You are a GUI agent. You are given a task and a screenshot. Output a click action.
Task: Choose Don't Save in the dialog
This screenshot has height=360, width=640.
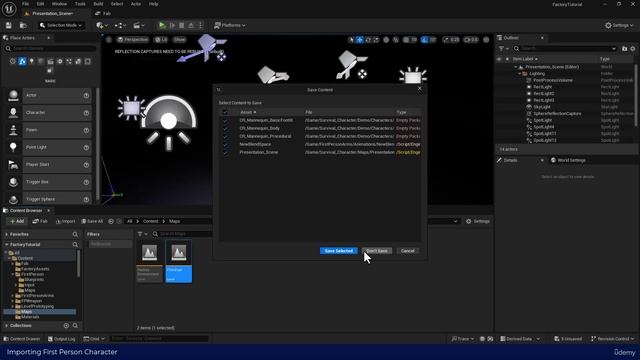[x=377, y=251]
